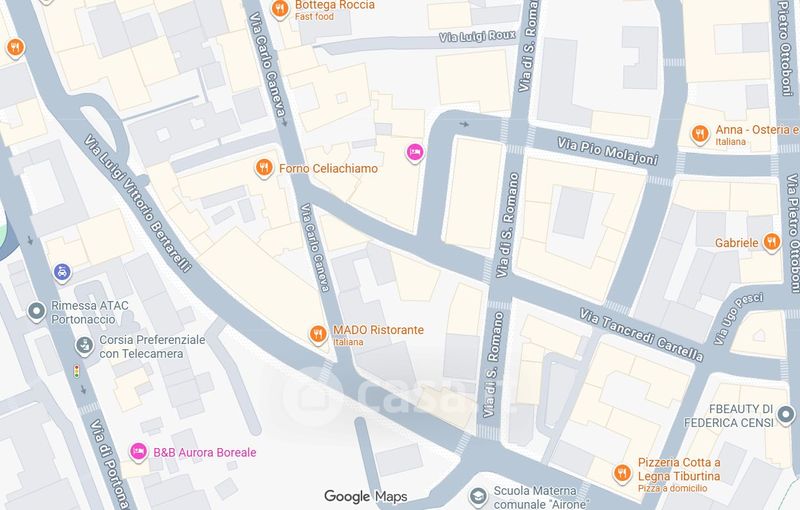This screenshot has height=510, width=800.
Task: Open the Corsia Preferenziale con Telecamera marker
Action: (84, 346)
